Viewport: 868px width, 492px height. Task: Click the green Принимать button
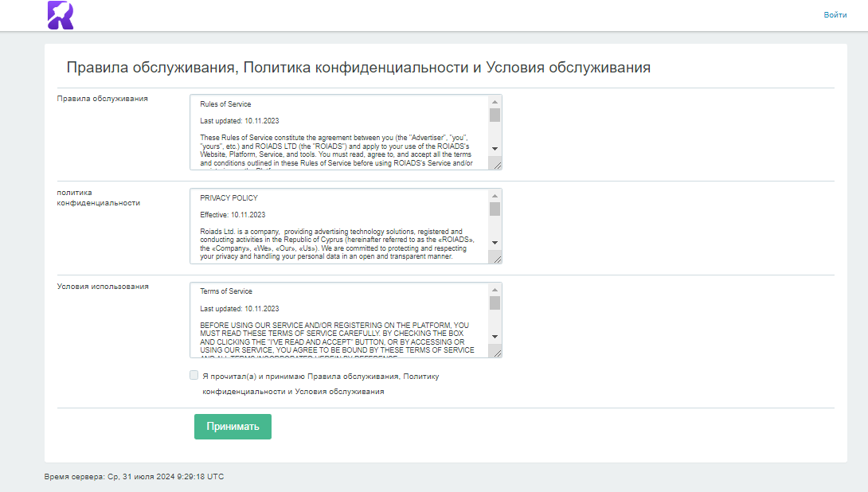pyautogui.click(x=233, y=427)
